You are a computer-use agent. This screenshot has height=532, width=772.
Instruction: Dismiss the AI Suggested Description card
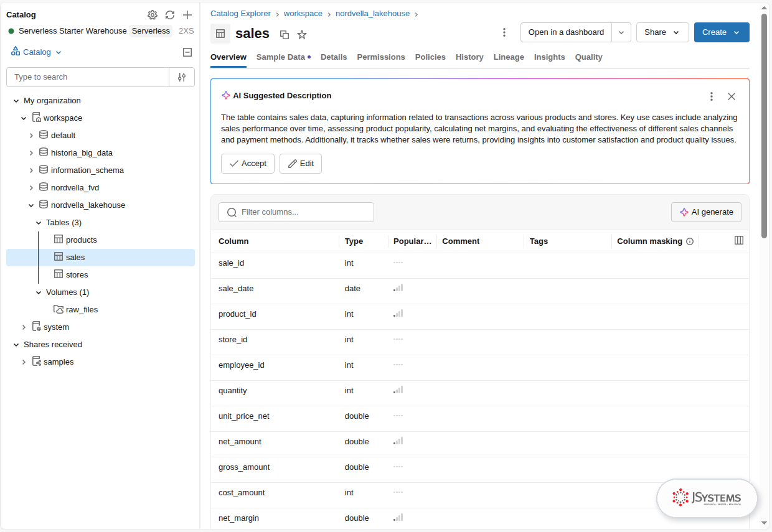[732, 96]
